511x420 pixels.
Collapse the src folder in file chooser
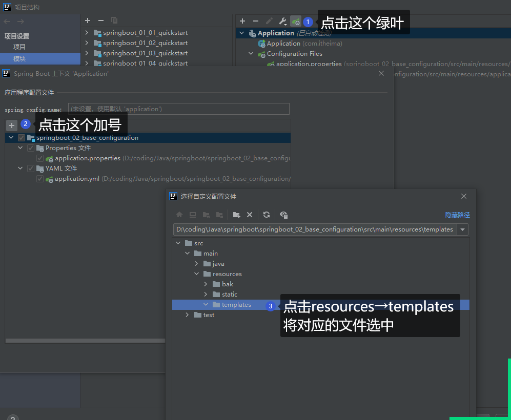coord(178,243)
